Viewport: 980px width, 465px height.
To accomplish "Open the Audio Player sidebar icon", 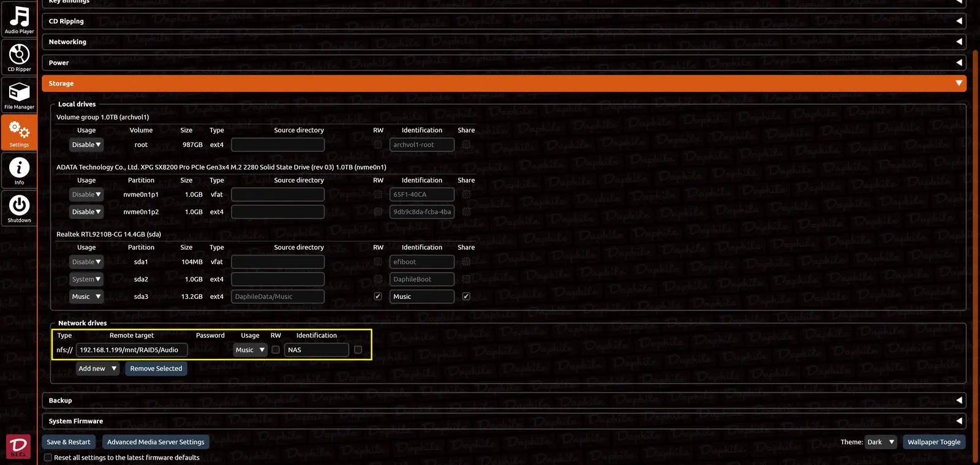I will point(19,19).
